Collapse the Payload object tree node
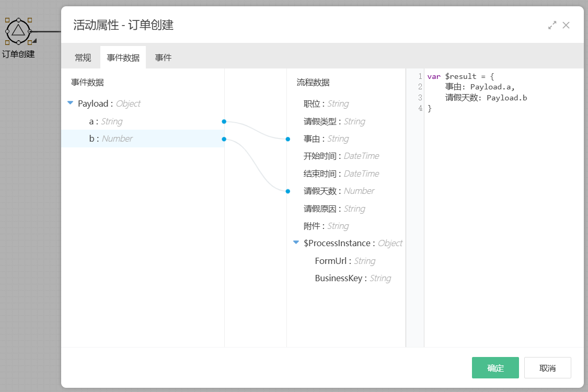The height and width of the screenshot is (392, 588). click(71, 103)
